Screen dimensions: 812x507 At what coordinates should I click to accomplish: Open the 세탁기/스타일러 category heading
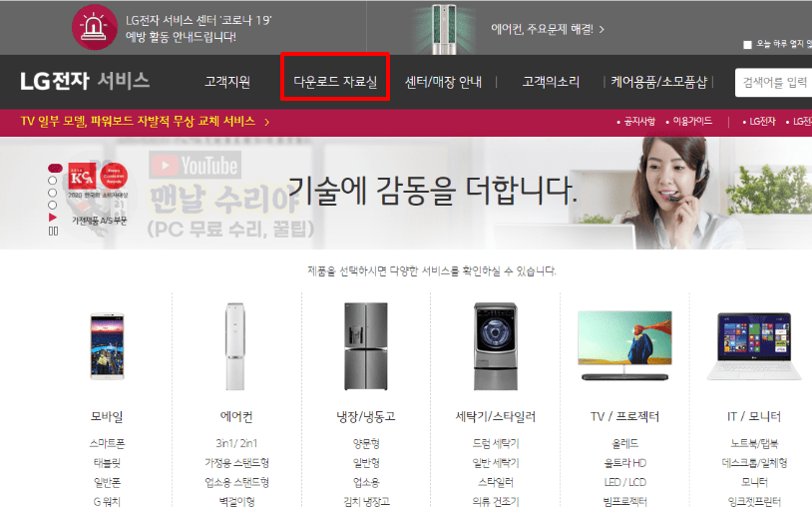pyautogui.click(x=496, y=416)
